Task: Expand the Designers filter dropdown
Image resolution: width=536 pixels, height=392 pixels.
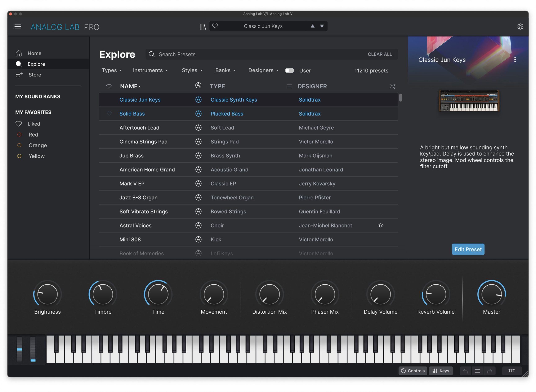Action: tap(263, 70)
